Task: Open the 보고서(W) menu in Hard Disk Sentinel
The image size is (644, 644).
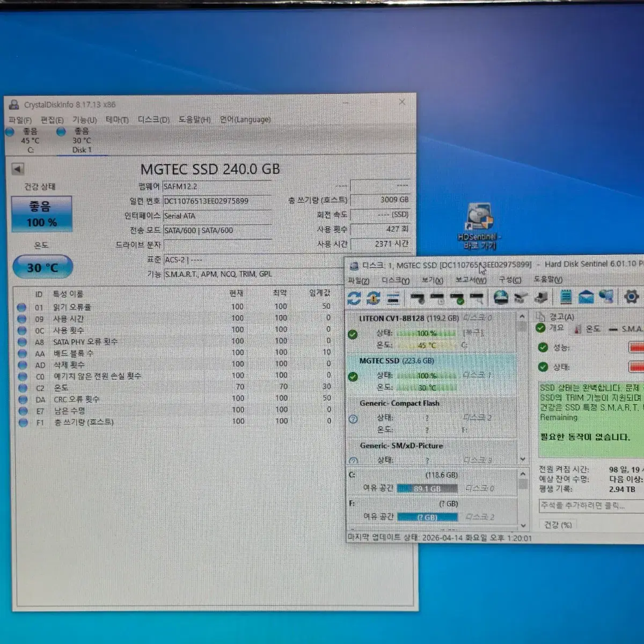Action: click(x=471, y=280)
